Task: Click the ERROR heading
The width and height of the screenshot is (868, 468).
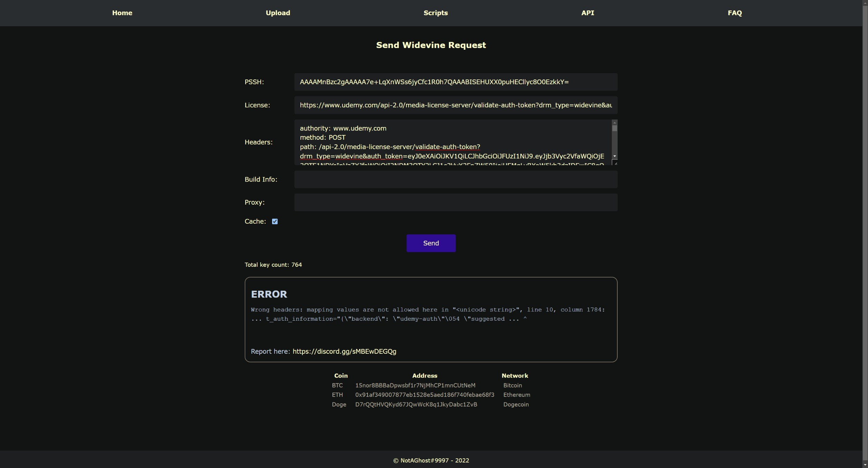Action: pyautogui.click(x=269, y=294)
